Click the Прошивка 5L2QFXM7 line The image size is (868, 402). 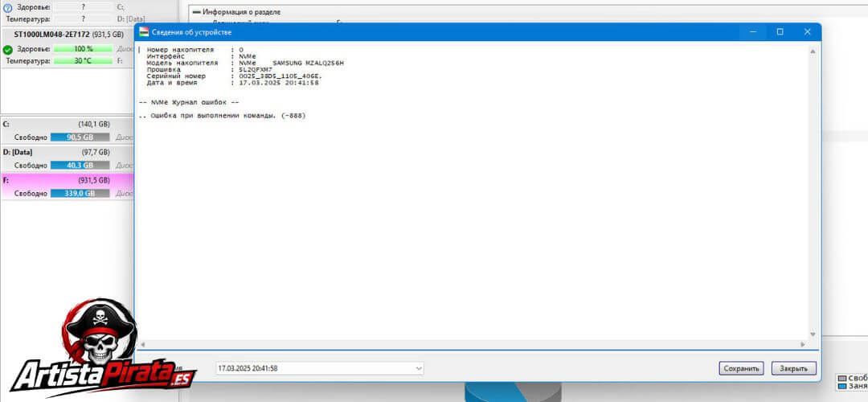[x=210, y=70]
